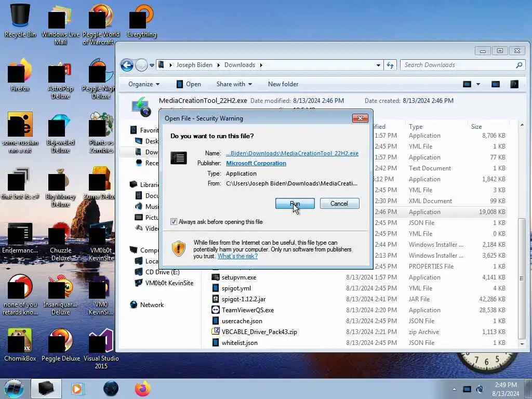532x399 pixels.
Task: Open Everything desktop shortcut
Action: tap(142, 20)
